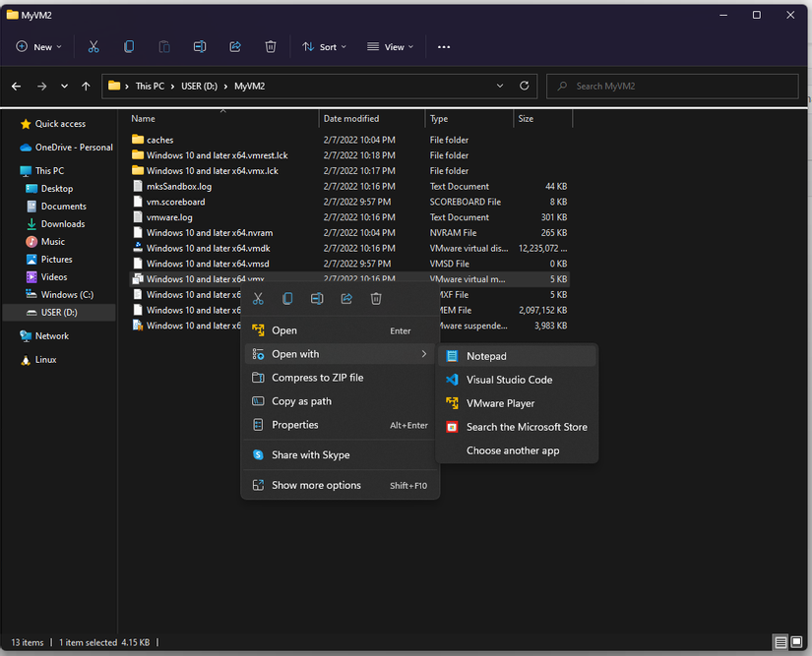Switch to details view icon in status bar
The height and width of the screenshot is (656, 812).
(x=781, y=642)
